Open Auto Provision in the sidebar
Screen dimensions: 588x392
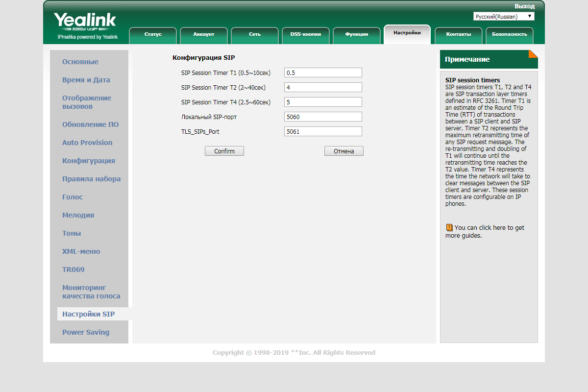pyautogui.click(x=87, y=143)
